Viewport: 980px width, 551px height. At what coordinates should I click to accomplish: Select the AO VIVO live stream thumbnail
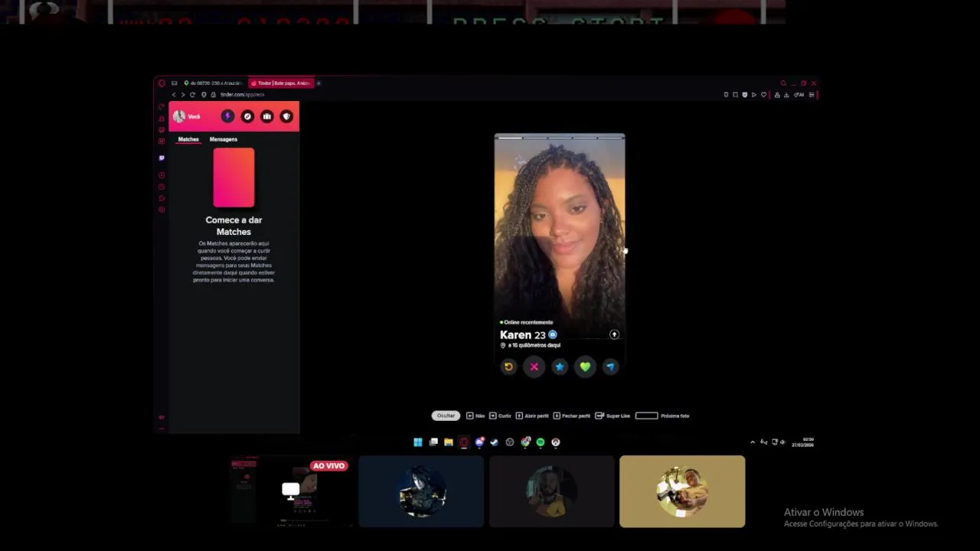click(291, 492)
